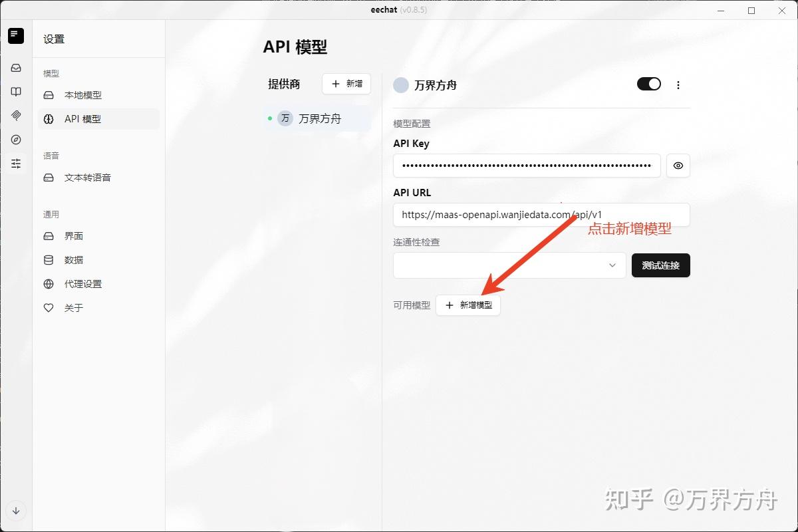Image resolution: width=798 pixels, height=532 pixels.
Task: Select the sliders settings icon in sidebar
Action: pos(16,164)
